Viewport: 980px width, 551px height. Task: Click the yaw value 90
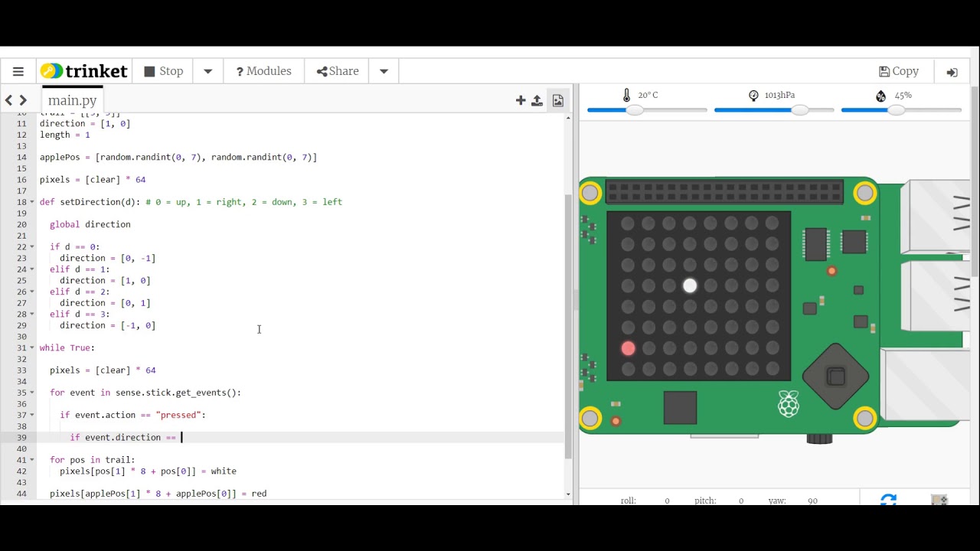point(812,500)
